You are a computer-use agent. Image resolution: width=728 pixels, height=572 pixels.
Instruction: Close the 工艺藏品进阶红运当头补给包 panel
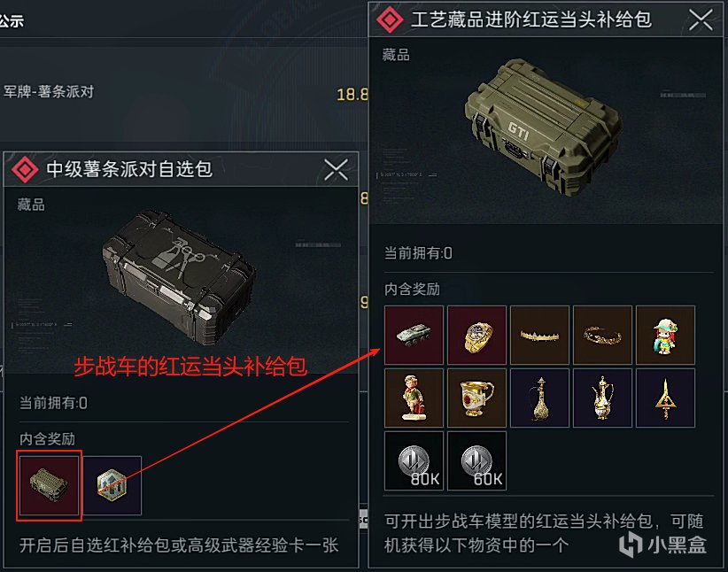[x=701, y=20]
